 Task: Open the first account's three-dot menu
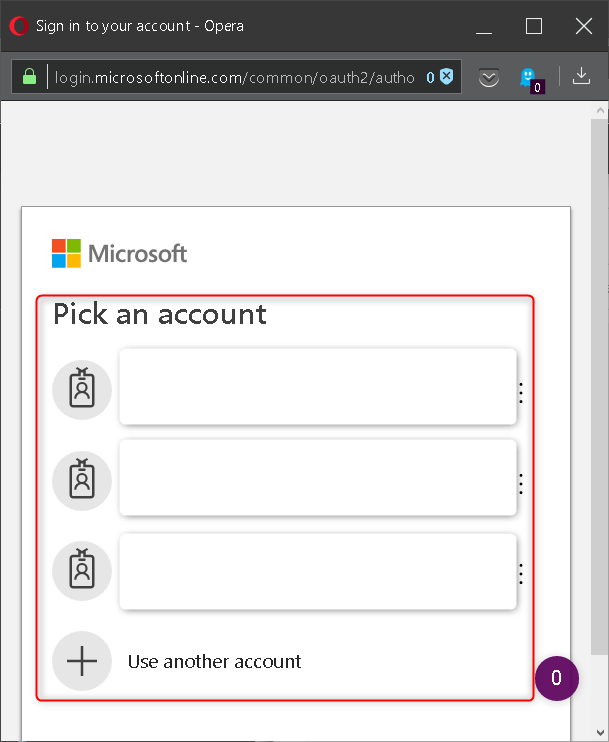[x=521, y=392]
